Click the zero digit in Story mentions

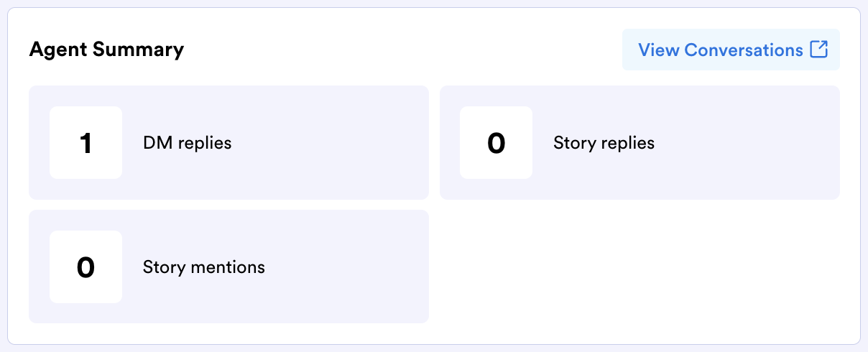pyautogui.click(x=86, y=267)
